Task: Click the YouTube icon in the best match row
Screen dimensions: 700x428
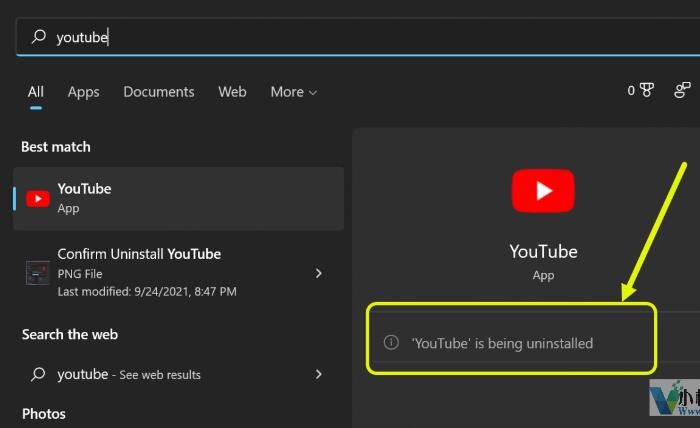Action: tap(38, 199)
